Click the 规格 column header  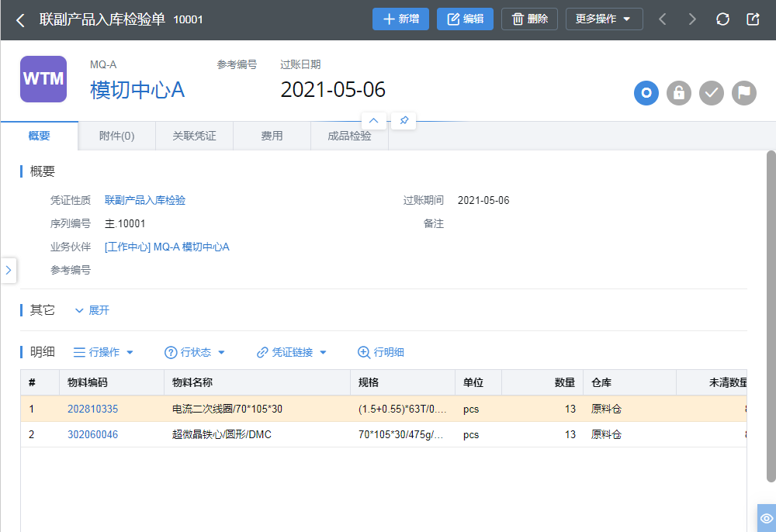(403, 382)
